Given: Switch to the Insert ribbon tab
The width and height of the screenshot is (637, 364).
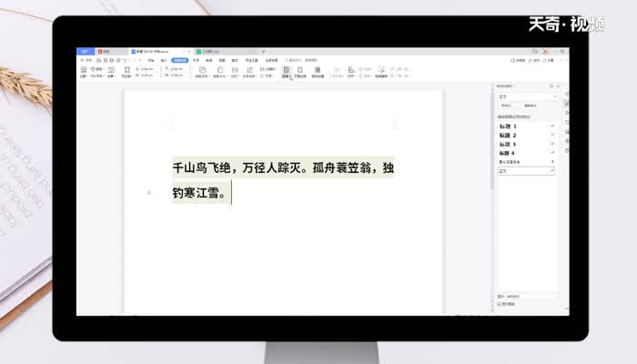Looking at the screenshot, I should (164, 60).
